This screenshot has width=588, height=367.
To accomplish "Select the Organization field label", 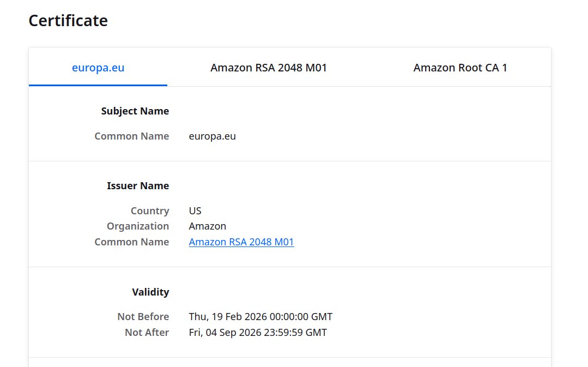I will pos(138,226).
